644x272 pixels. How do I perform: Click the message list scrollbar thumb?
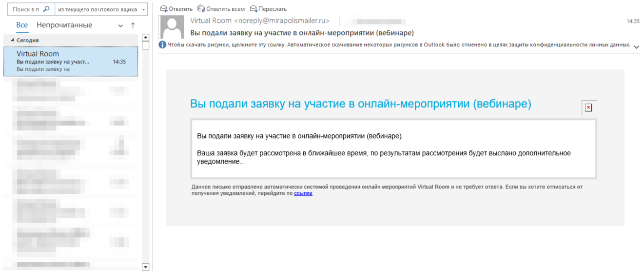(145, 45)
